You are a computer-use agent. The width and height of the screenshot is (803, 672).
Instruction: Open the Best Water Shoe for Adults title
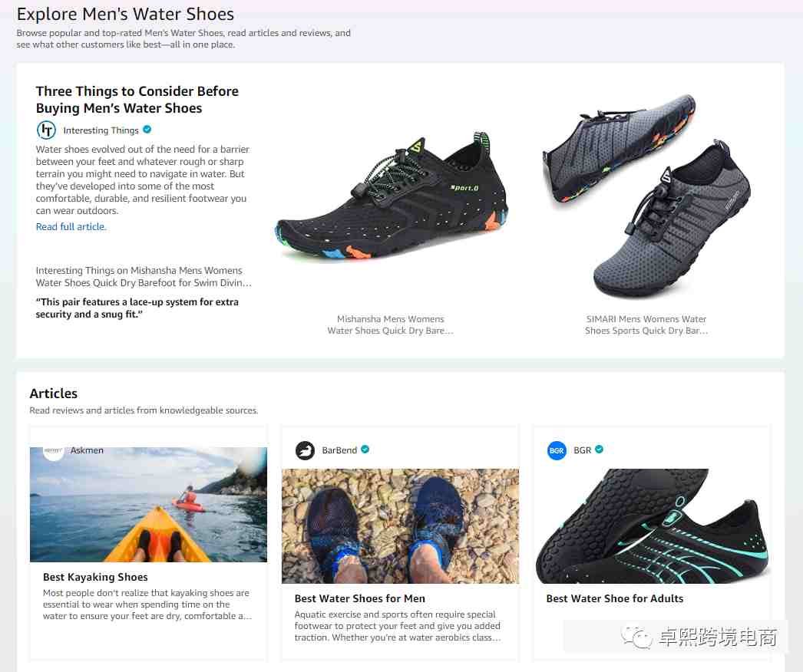[x=615, y=598]
